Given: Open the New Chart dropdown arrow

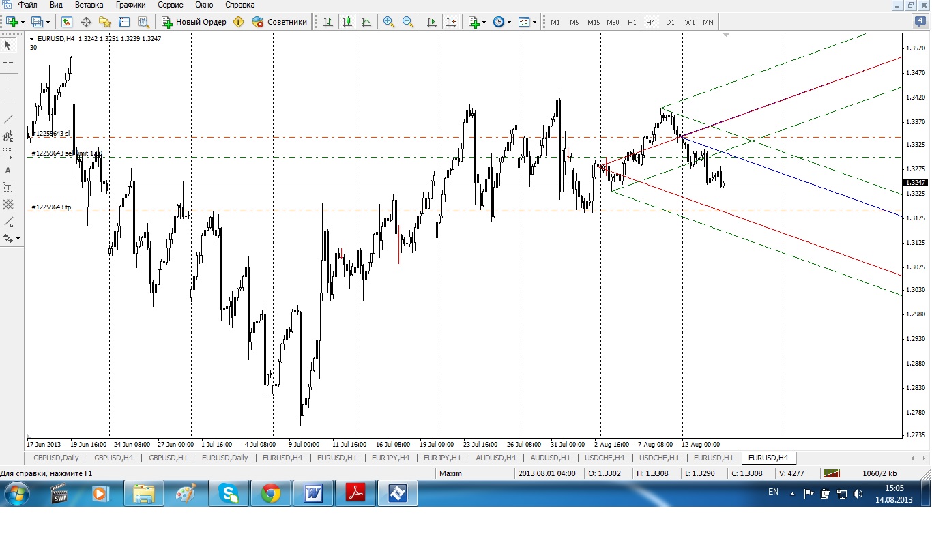Looking at the screenshot, I should pyautogui.click(x=23, y=22).
